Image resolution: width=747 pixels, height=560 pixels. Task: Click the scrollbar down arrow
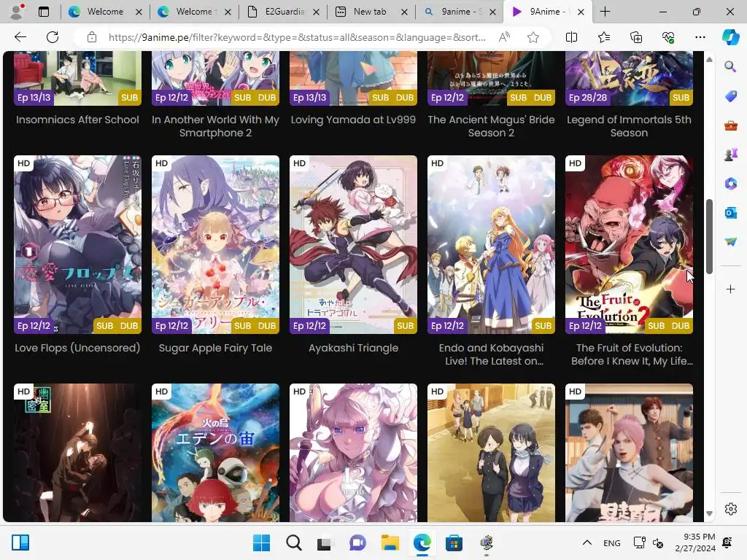click(x=709, y=513)
